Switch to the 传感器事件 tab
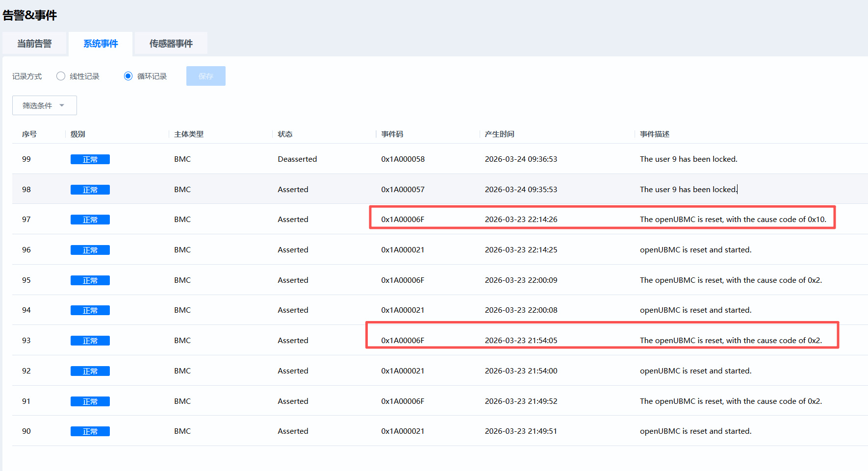 click(x=171, y=44)
